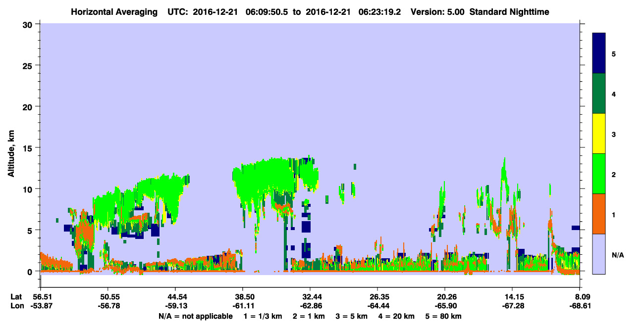Click latitude value 8.09

[x=582, y=297]
